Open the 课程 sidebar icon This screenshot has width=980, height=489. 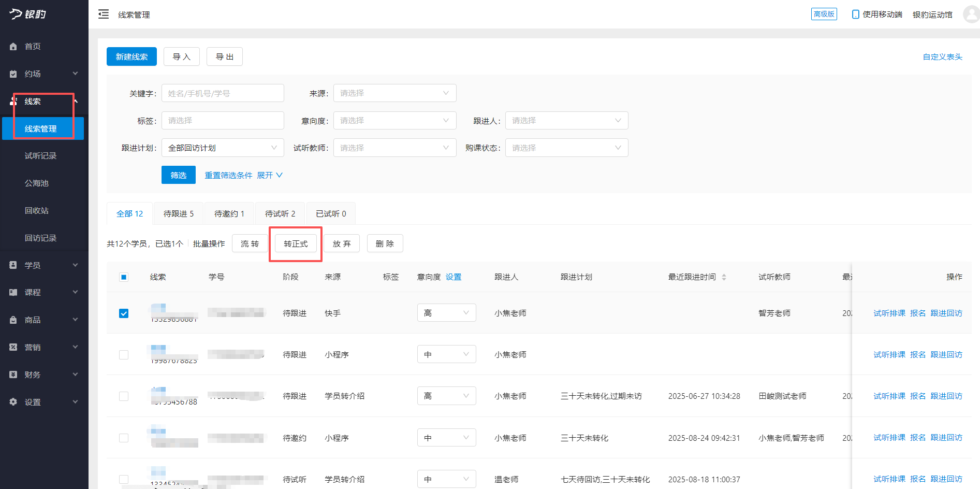point(13,292)
